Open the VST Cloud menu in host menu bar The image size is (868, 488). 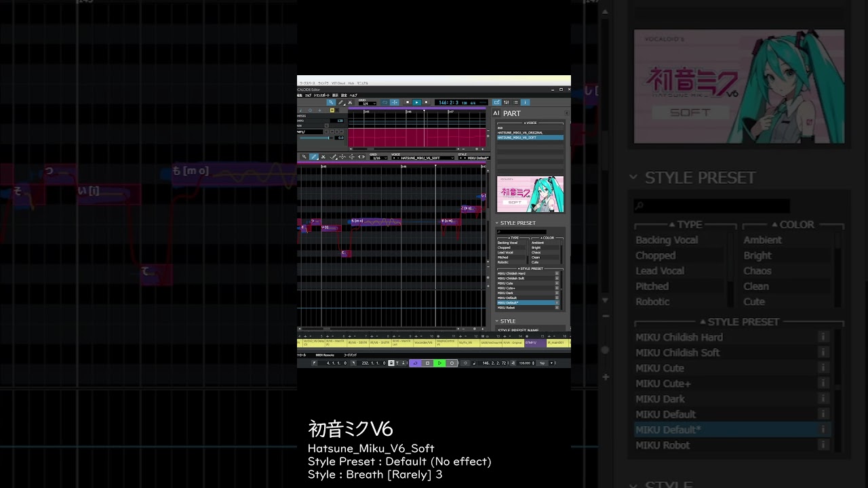[x=338, y=83]
